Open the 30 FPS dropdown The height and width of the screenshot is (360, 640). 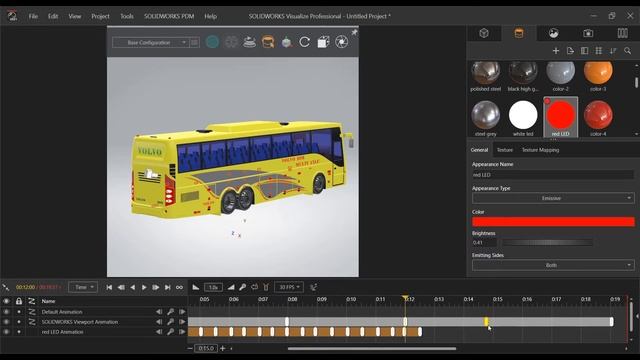click(289, 287)
